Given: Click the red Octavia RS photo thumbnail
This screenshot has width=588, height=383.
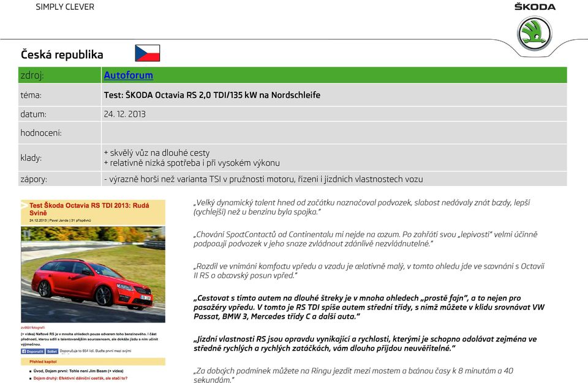Looking at the screenshot, I should coord(93,274).
